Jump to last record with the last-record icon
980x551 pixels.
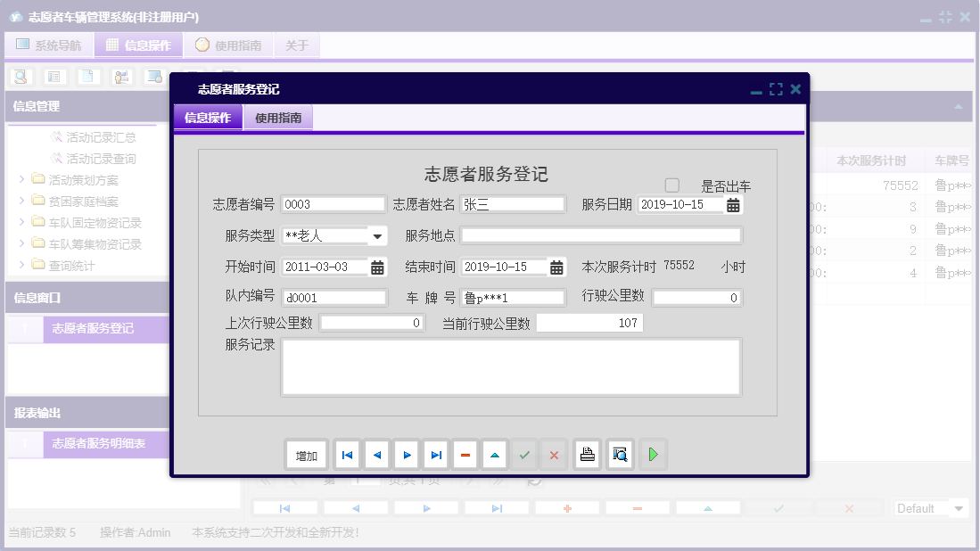[435, 454]
